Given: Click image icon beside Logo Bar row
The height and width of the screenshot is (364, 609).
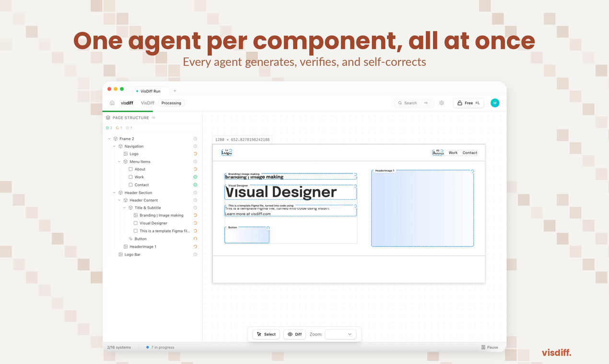Looking at the screenshot, I should tap(120, 254).
